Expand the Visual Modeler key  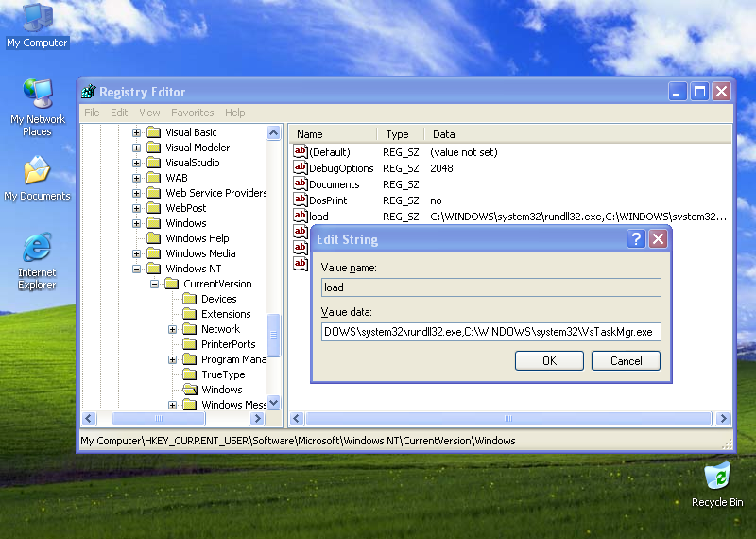coord(136,148)
